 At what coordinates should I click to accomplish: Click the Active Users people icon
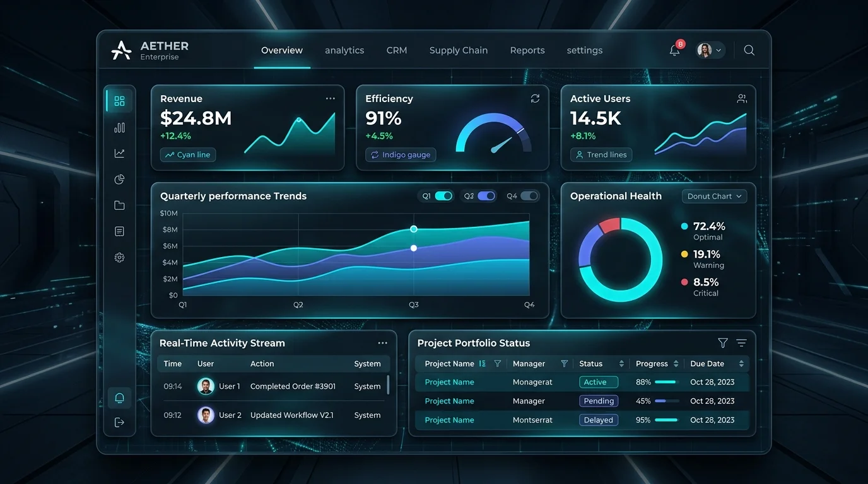(742, 98)
